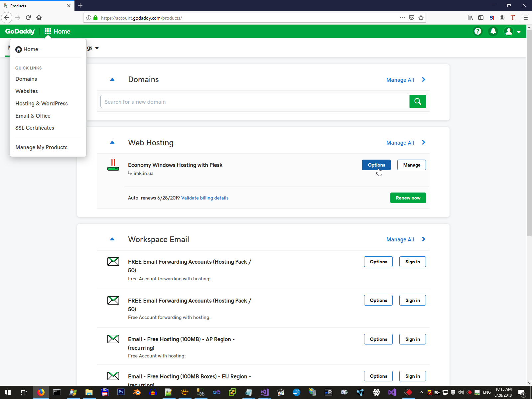
Task: Open the taskbar clock and date
Action: (x=503, y=392)
